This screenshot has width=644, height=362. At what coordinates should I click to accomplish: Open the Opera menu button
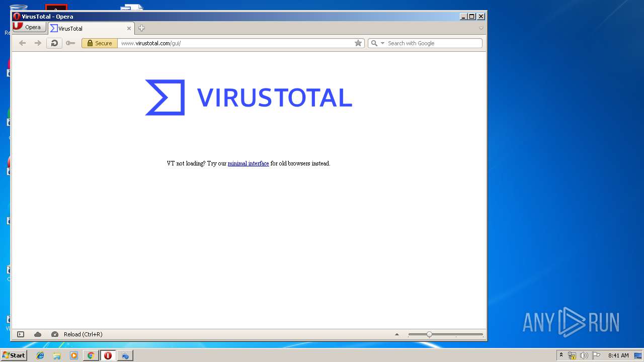click(x=30, y=27)
